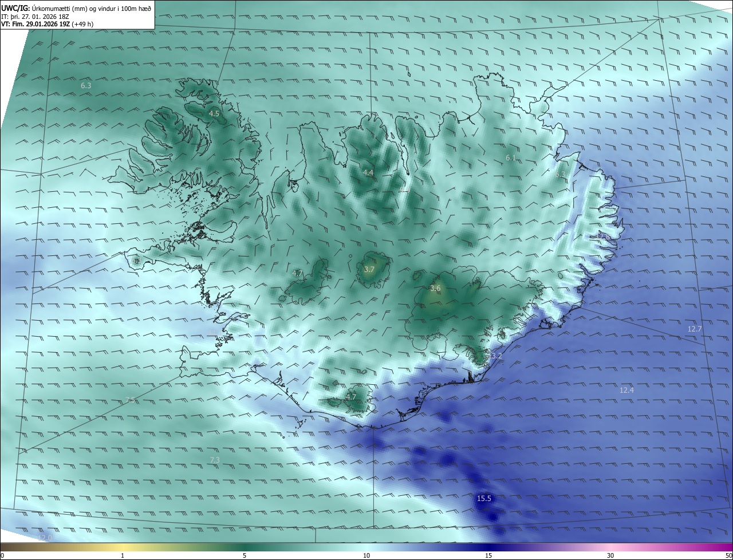The width and height of the screenshot is (733, 560).
Task: Click the 7.3 value label over the southern sea
Action: click(x=215, y=460)
